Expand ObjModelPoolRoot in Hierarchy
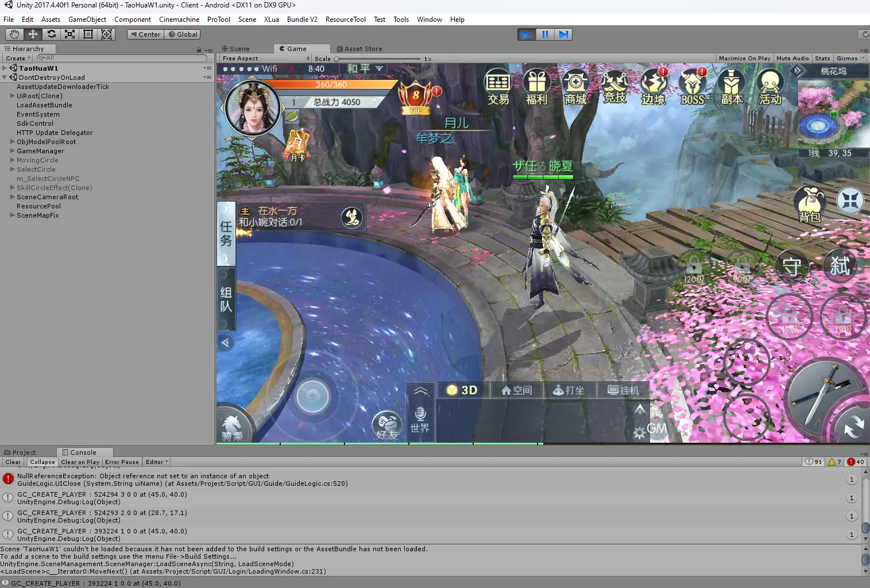Screen dimensions: 870x588 tap(13, 142)
